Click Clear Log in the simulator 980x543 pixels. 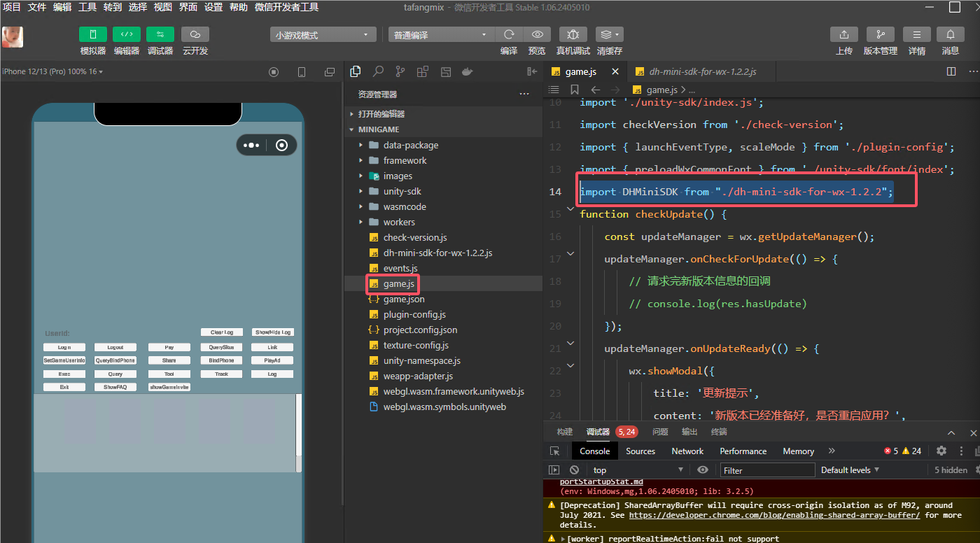pos(222,332)
